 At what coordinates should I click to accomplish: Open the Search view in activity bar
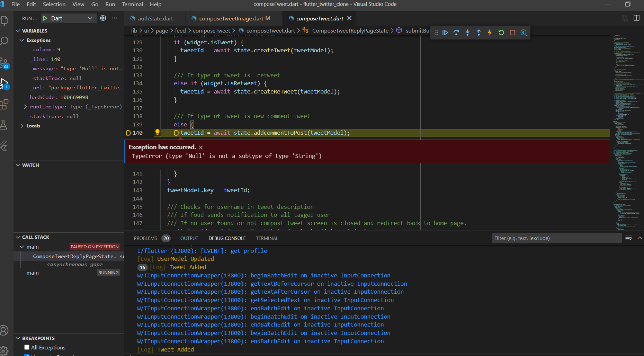pyautogui.click(x=4, y=41)
